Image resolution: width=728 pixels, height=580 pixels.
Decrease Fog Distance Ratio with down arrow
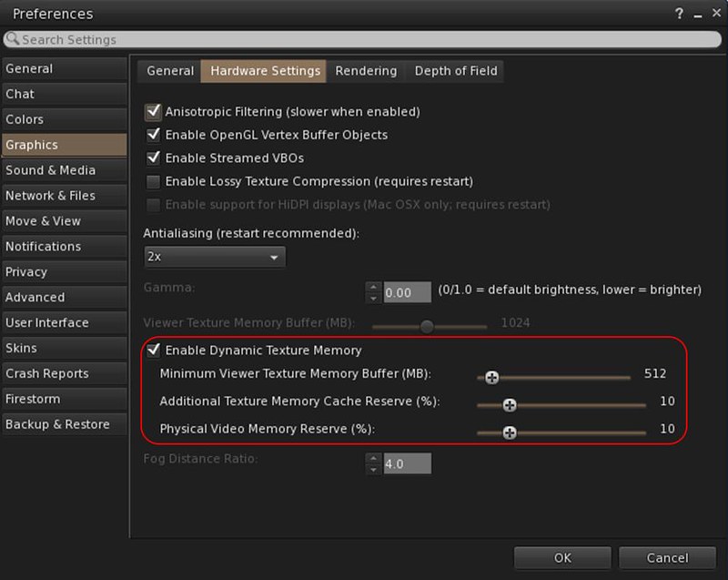(x=373, y=469)
